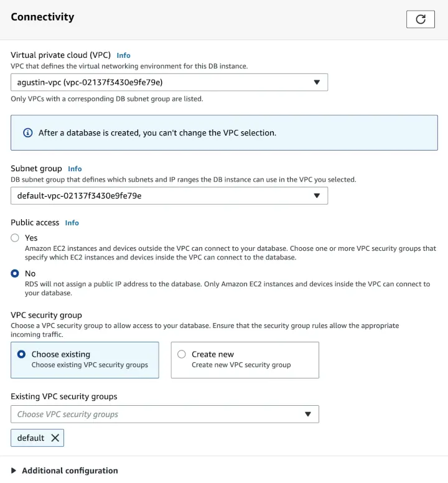Select the Choose existing security group option

coord(22,354)
